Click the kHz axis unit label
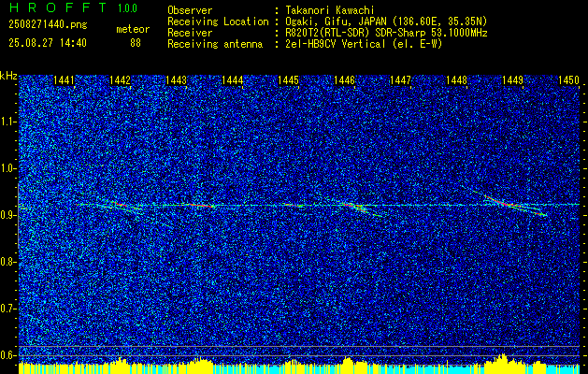588x374 pixels. click(8, 76)
